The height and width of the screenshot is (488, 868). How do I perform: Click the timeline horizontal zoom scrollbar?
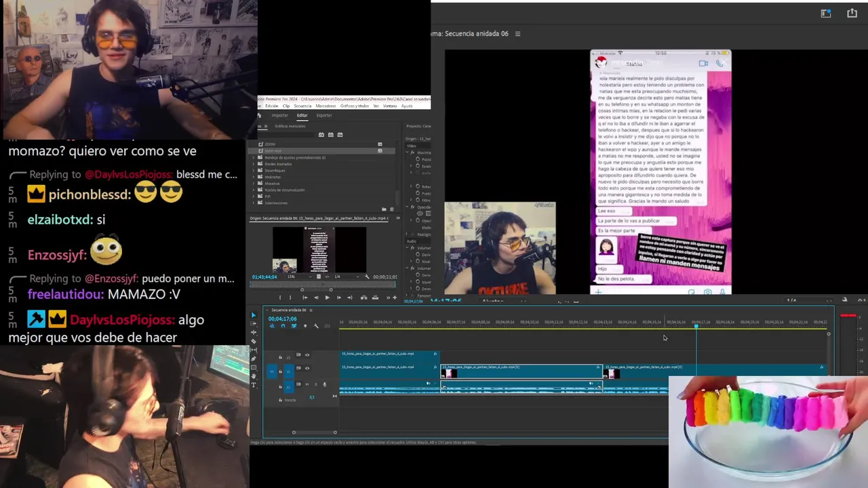pos(314,432)
